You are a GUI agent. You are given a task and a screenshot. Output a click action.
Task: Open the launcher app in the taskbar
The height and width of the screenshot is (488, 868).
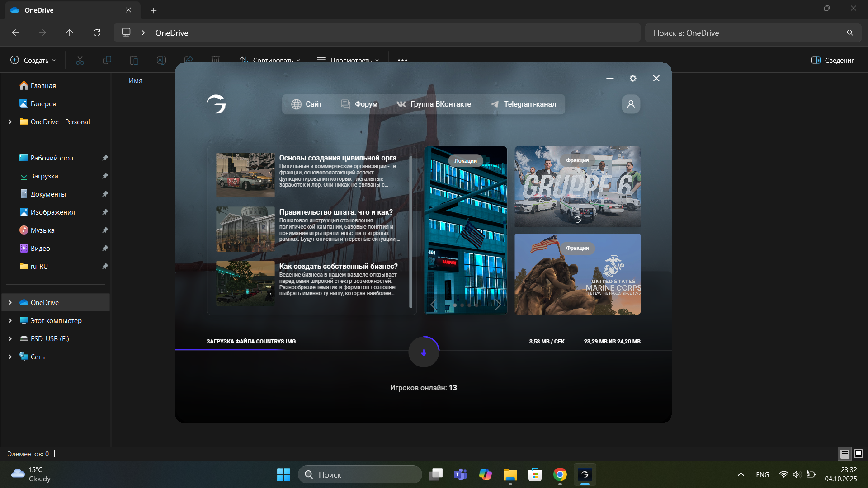click(585, 474)
